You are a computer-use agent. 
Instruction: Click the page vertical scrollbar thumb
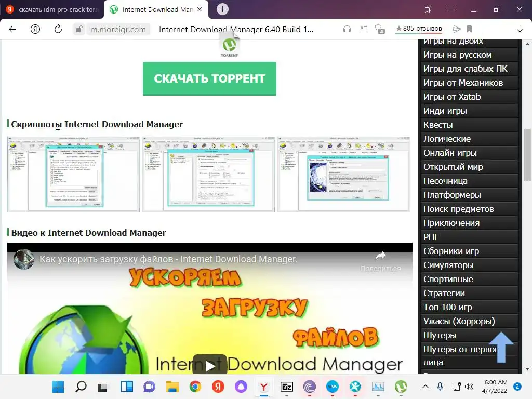527,155
